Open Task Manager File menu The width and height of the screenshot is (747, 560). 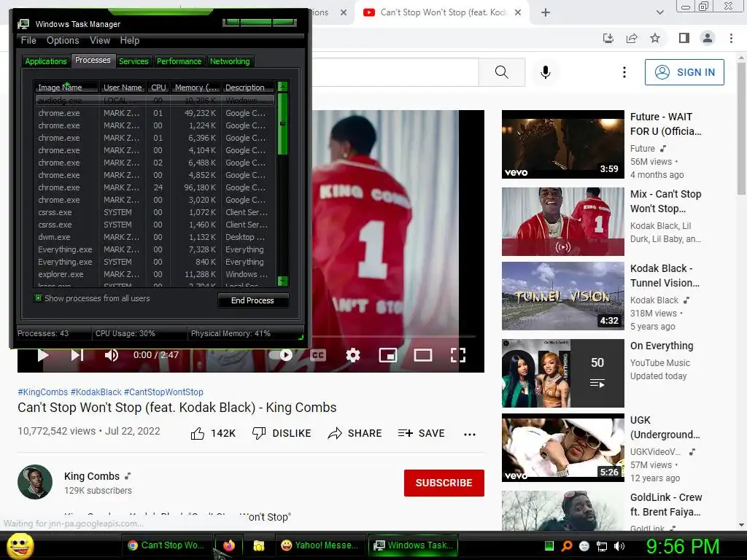[28, 41]
